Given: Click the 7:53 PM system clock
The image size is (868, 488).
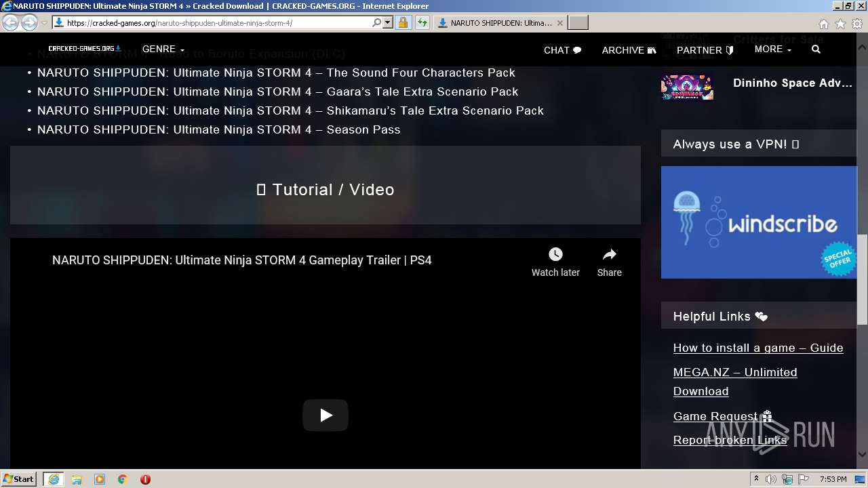Looking at the screenshot, I should point(833,479).
